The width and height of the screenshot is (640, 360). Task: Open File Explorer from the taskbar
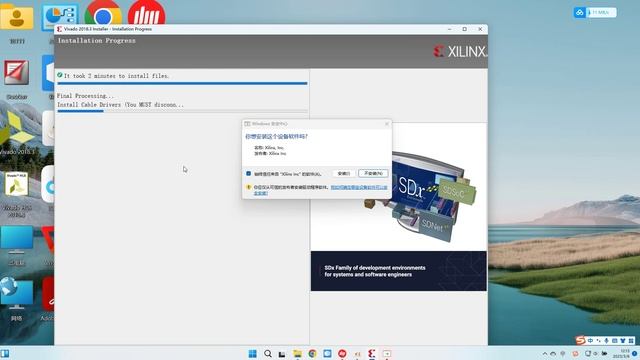(x=297, y=353)
